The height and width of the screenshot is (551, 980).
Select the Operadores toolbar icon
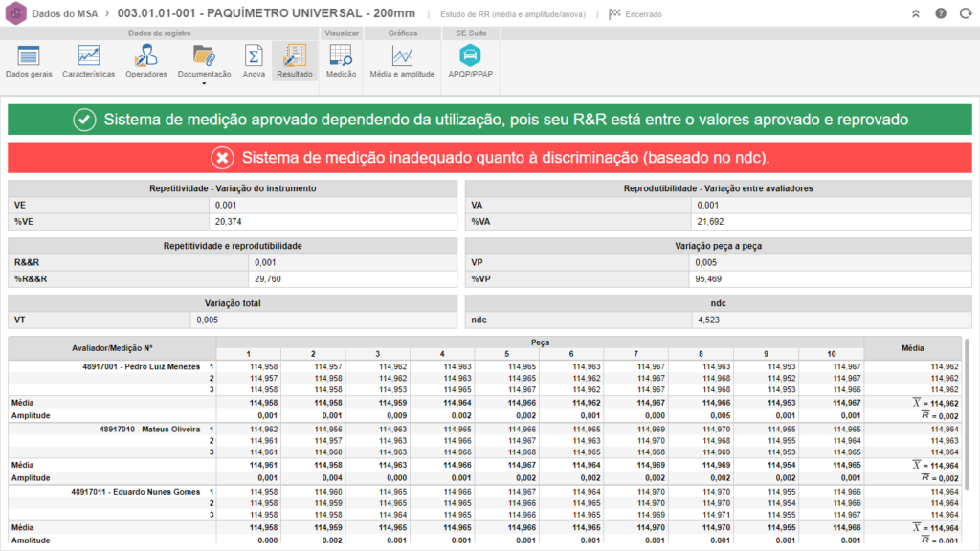click(x=145, y=60)
